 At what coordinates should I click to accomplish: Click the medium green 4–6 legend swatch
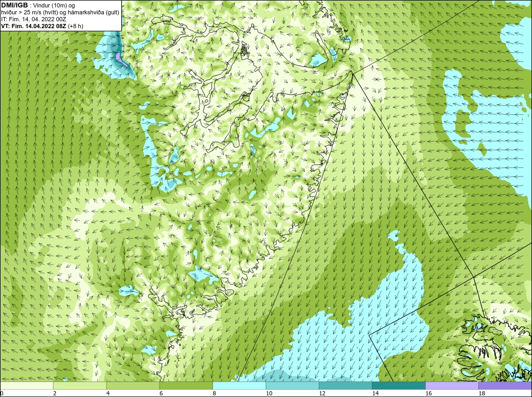(133, 386)
